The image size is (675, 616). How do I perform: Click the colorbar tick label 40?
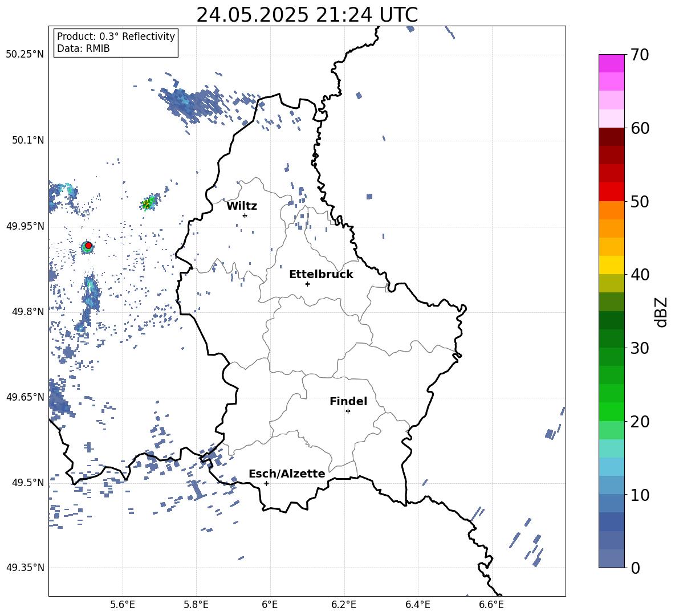640,275
